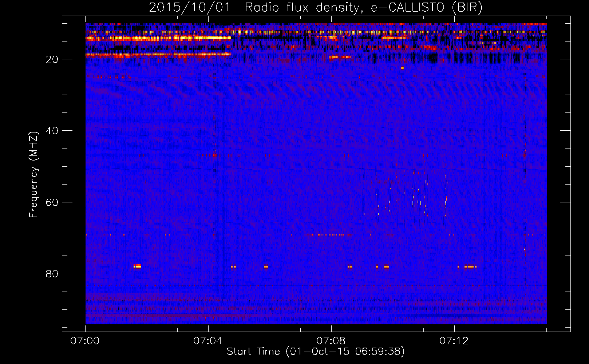The height and width of the screenshot is (364, 589).
Task: Click the plot title 'Radio flux density, e-CALLISTO (BIR)'
Action: pos(363,8)
